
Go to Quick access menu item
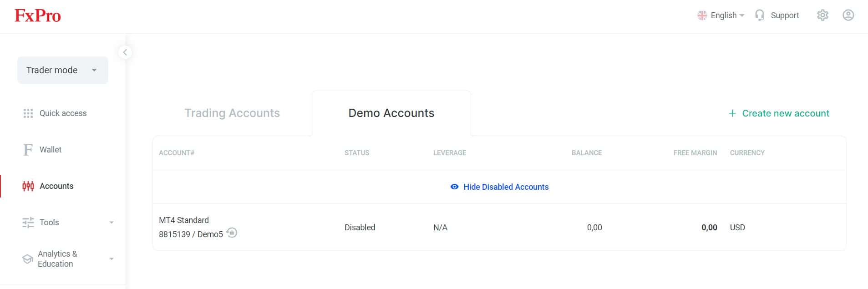[63, 113]
